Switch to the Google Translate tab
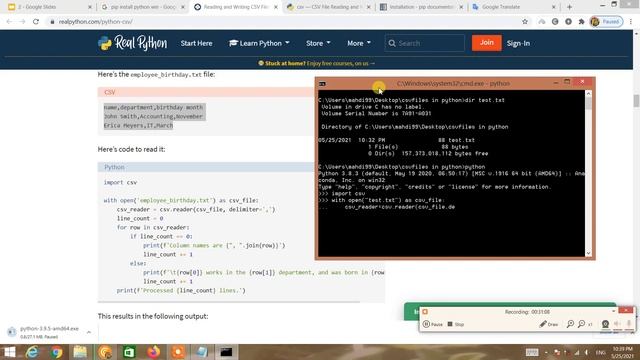This screenshot has height=360, width=640. tap(513, 7)
